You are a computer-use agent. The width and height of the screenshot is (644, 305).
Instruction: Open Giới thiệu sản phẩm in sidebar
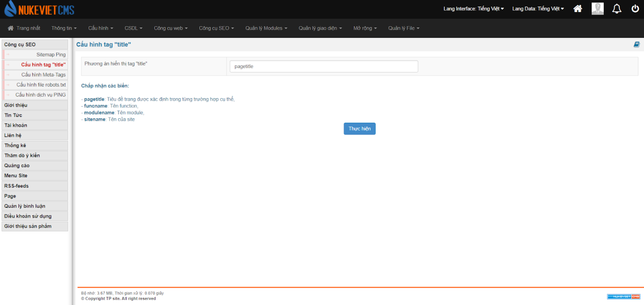[35, 226]
